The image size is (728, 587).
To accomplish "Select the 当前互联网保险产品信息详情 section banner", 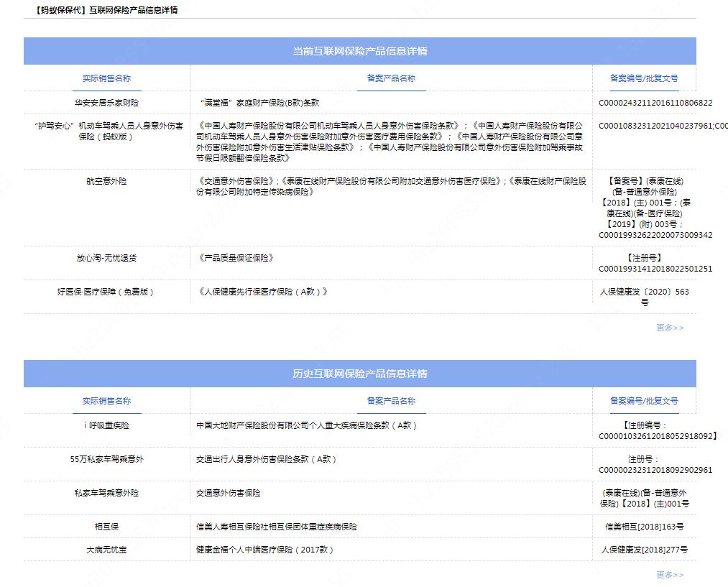I will point(360,51).
